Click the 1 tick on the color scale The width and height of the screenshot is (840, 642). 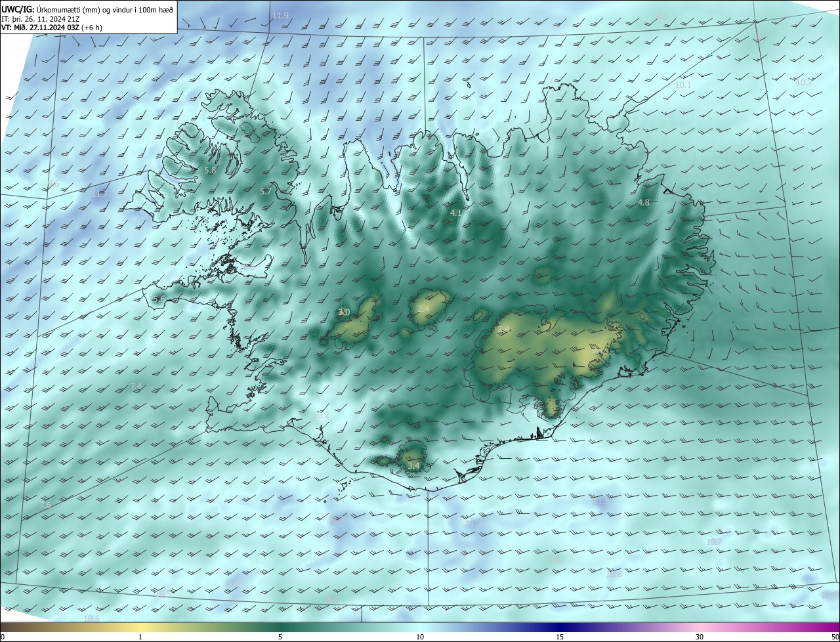click(x=140, y=637)
